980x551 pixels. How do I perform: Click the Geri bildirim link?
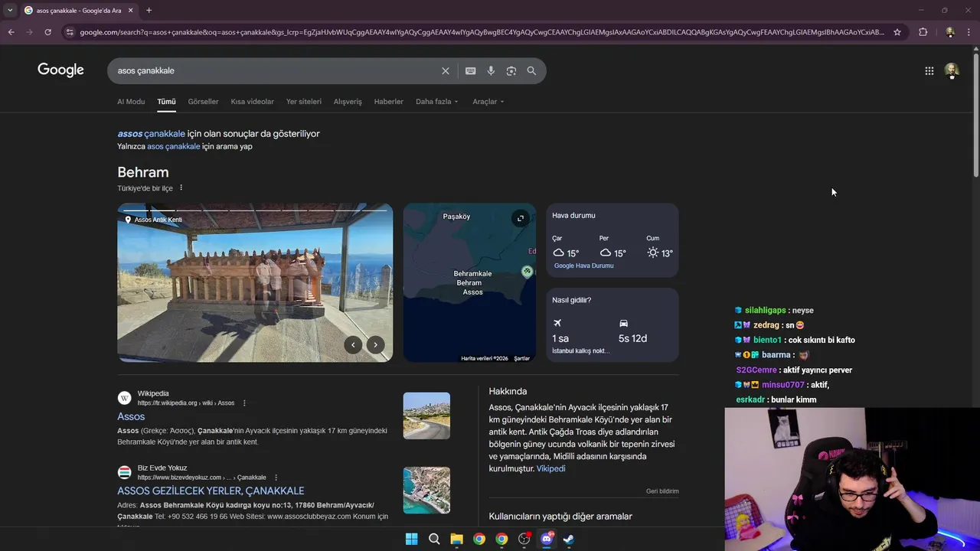point(662,491)
